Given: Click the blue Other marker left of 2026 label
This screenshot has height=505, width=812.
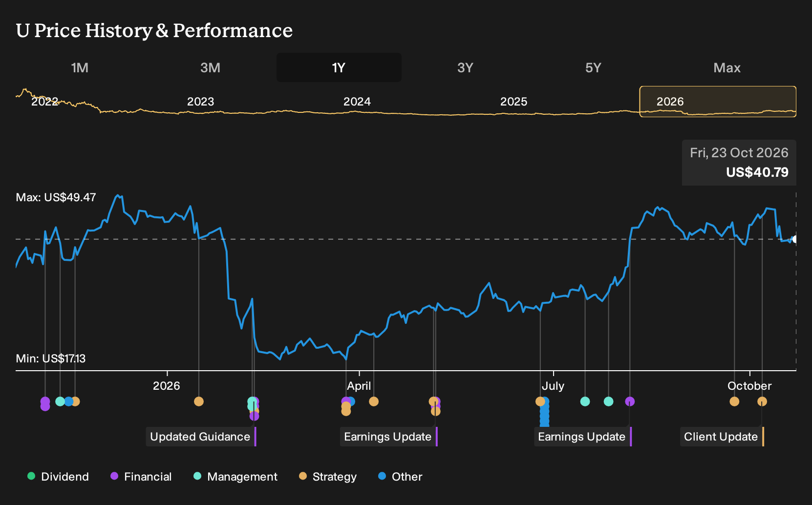Looking at the screenshot, I should pos(68,401).
